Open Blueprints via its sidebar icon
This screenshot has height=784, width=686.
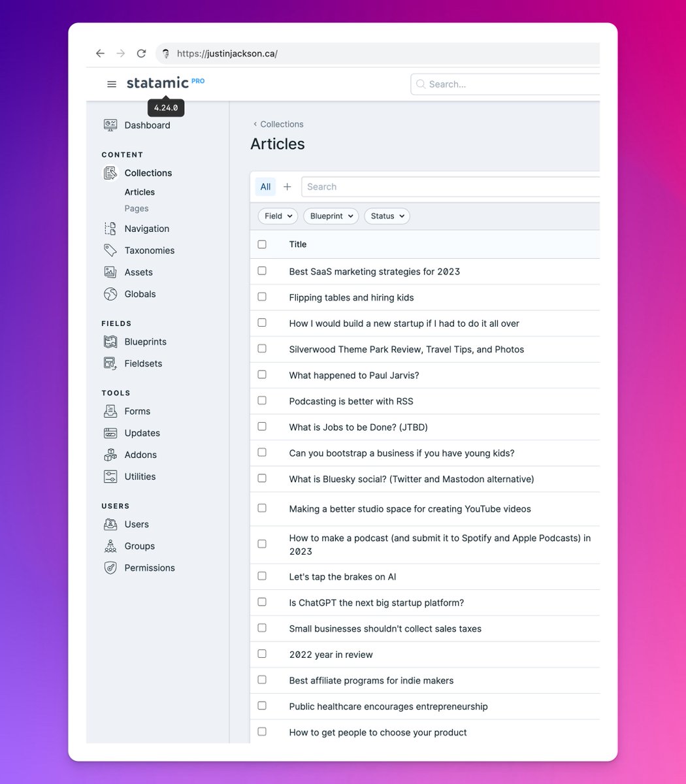tap(110, 342)
